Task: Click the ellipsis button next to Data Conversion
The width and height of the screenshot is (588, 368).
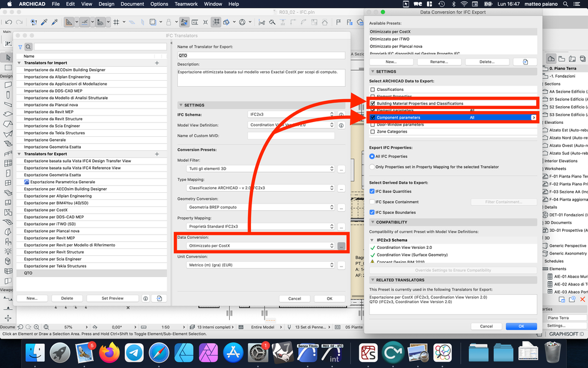Action: point(341,246)
